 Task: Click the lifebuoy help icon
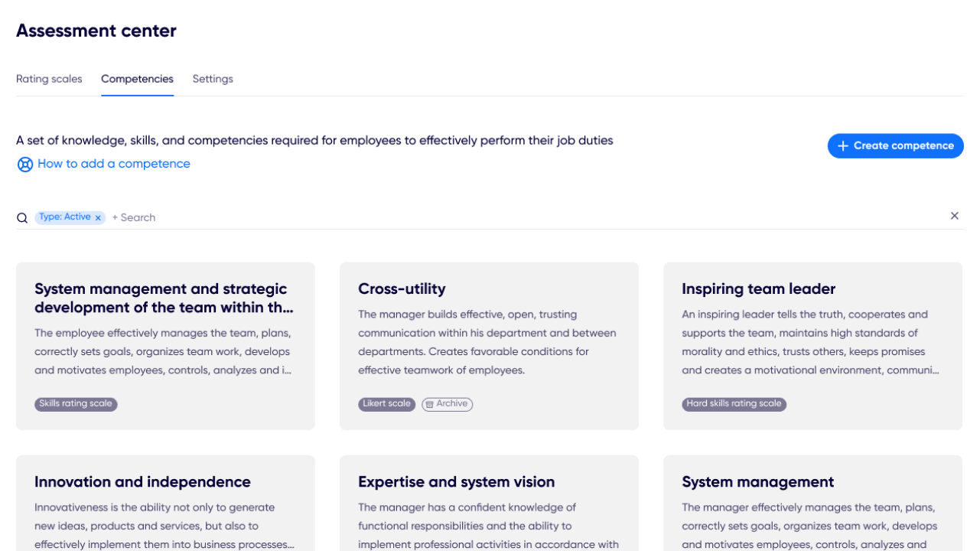(x=25, y=165)
